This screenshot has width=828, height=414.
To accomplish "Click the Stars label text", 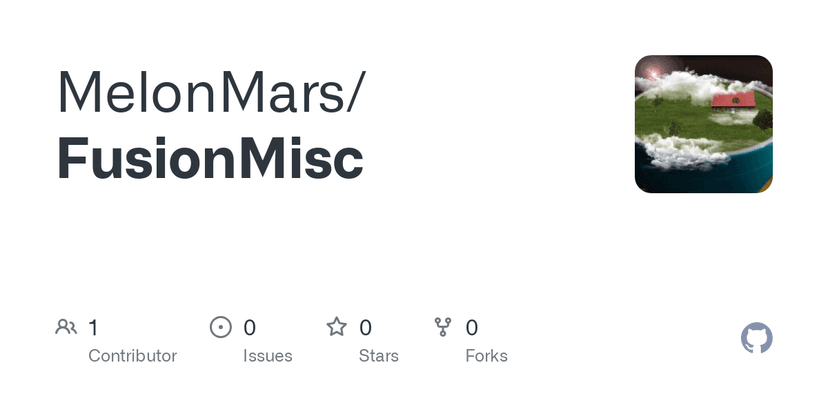I will pos(379,356).
